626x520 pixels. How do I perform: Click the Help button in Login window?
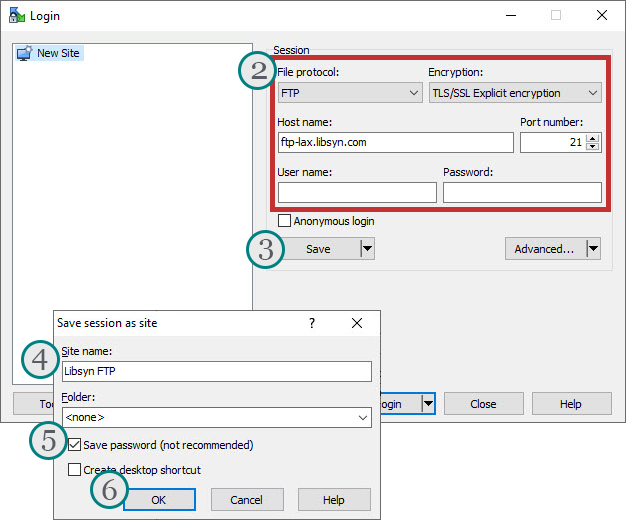[571, 404]
